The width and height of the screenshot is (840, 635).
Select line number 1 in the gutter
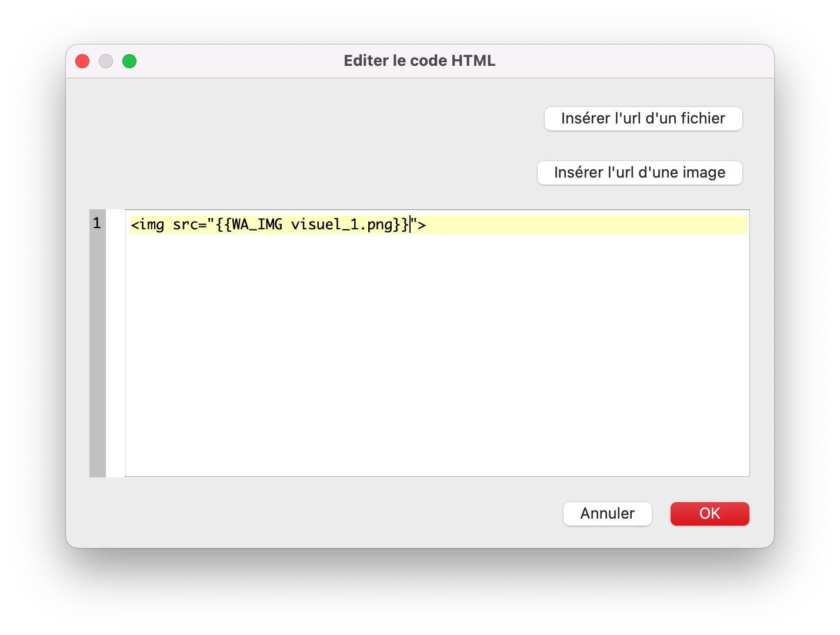point(97,223)
